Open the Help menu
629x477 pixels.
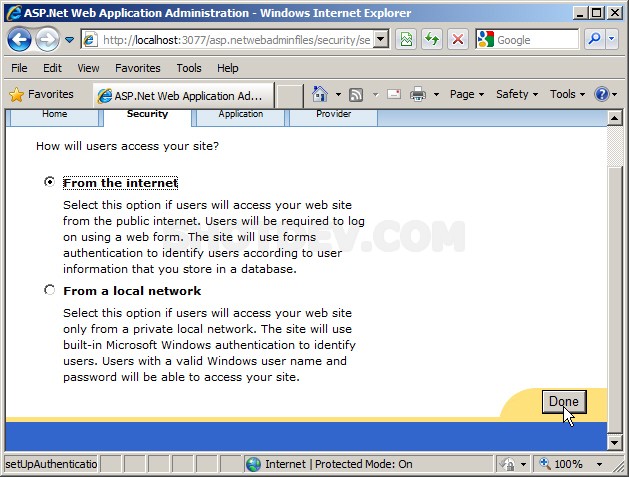[x=227, y=68]
